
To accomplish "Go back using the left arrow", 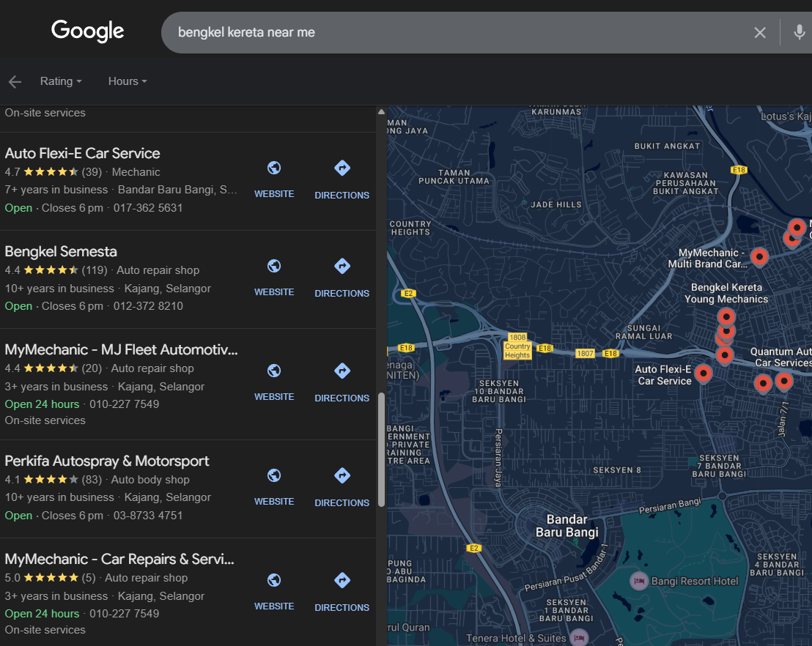I will coord(15,81).
